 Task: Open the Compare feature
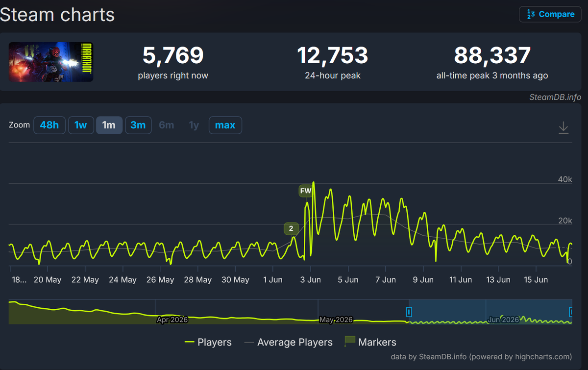click(x=551, y=14)
